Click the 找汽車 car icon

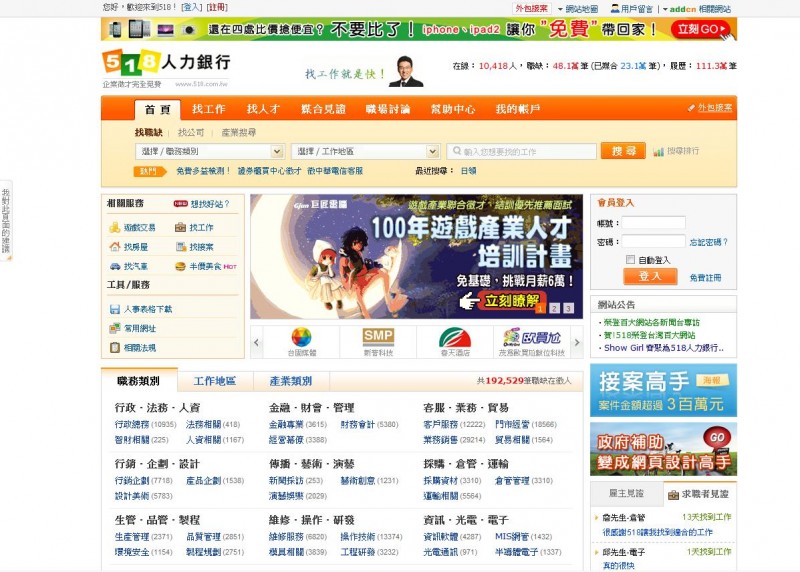(116, 267)
